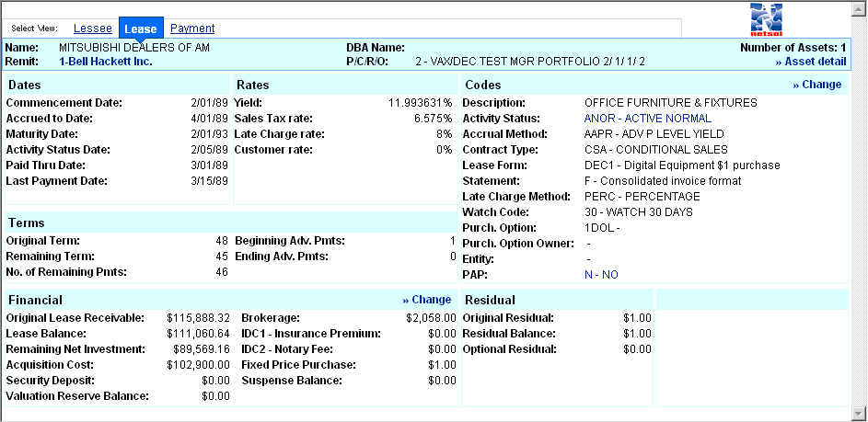Click the No. of Remaining Pmts value 46
Viewport: 868px width, 422px height.
click(222, 272)
